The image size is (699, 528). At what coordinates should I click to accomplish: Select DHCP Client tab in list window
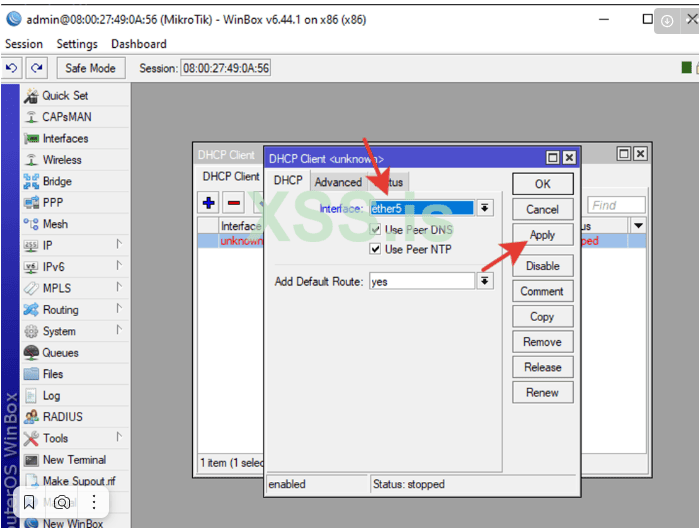(230, 177)
